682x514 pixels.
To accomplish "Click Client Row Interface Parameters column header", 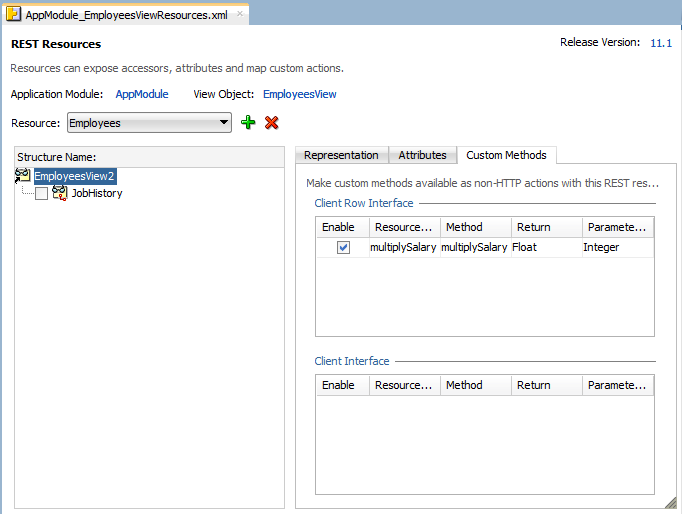I will (x=618, y=227).
